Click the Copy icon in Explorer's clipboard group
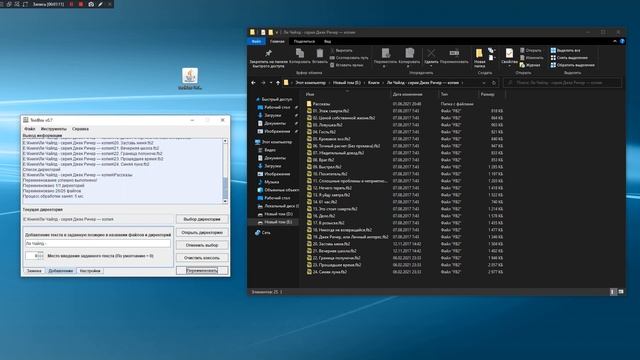Viewport: 640px width, 360px height. [x=300, y=53]
